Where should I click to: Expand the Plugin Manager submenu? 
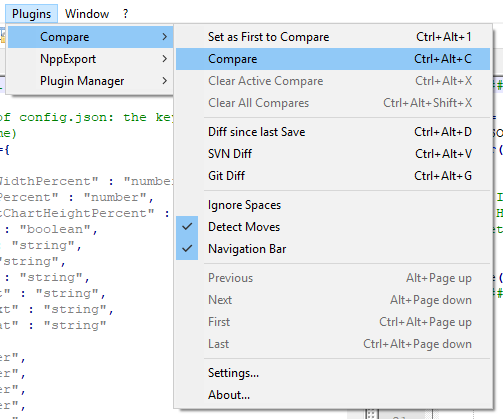point(90,81)
